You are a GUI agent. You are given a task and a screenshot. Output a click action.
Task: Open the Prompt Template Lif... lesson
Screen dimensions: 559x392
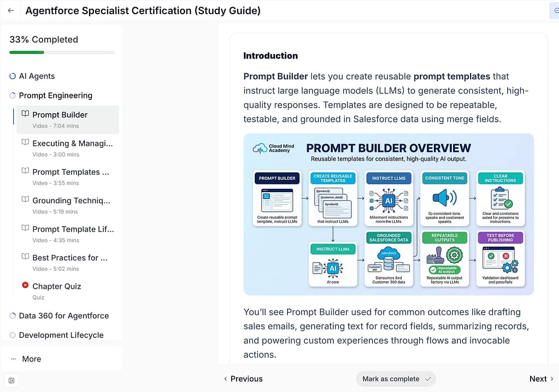[x=68, y=234]
